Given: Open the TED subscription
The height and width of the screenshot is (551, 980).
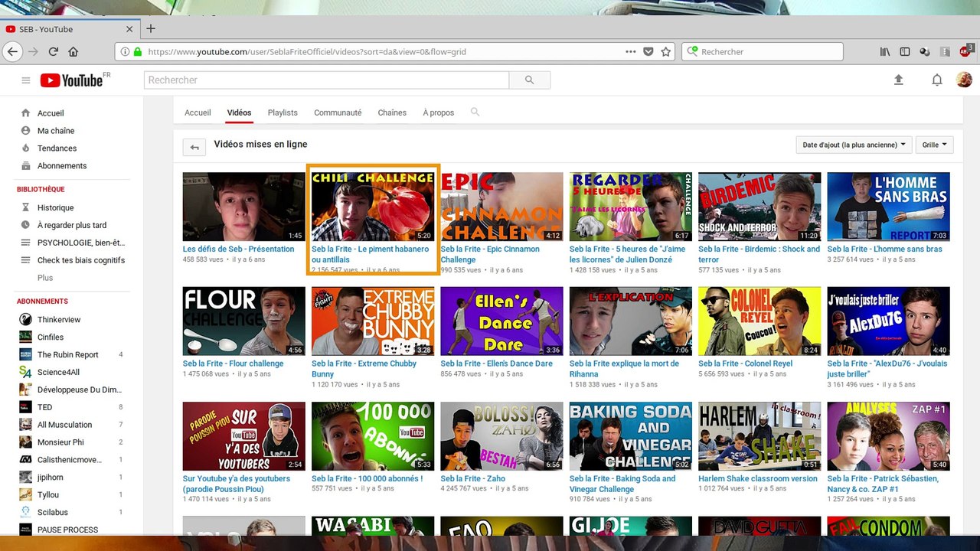Looking at the screenshot, I should (x=45, y=408).
